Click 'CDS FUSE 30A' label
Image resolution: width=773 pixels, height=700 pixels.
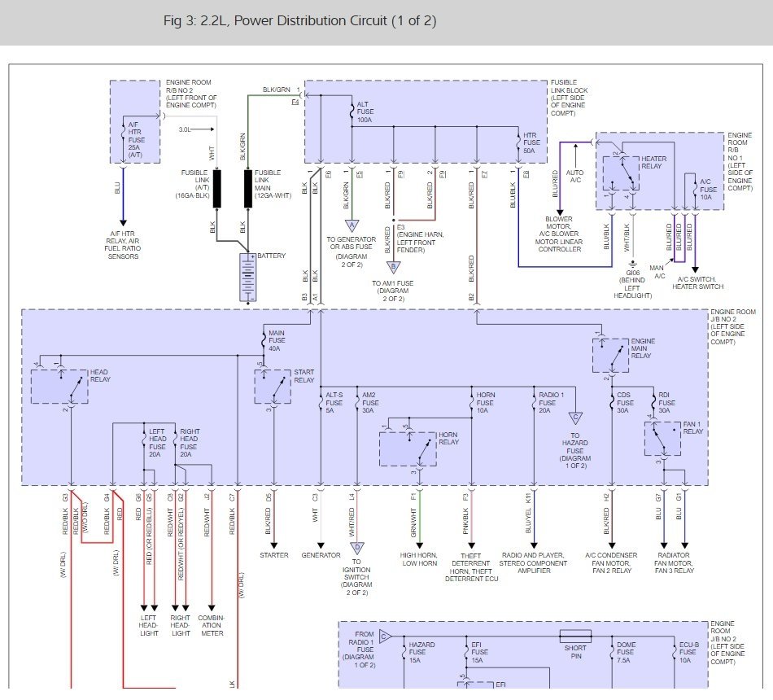[x=625, y=403]
